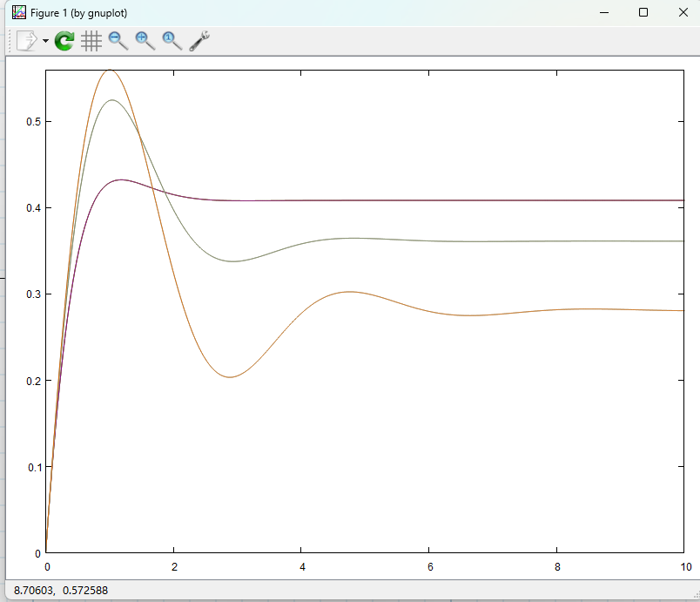
Task: Open configuration dialog via wrench icon
Action: (199, 41)
